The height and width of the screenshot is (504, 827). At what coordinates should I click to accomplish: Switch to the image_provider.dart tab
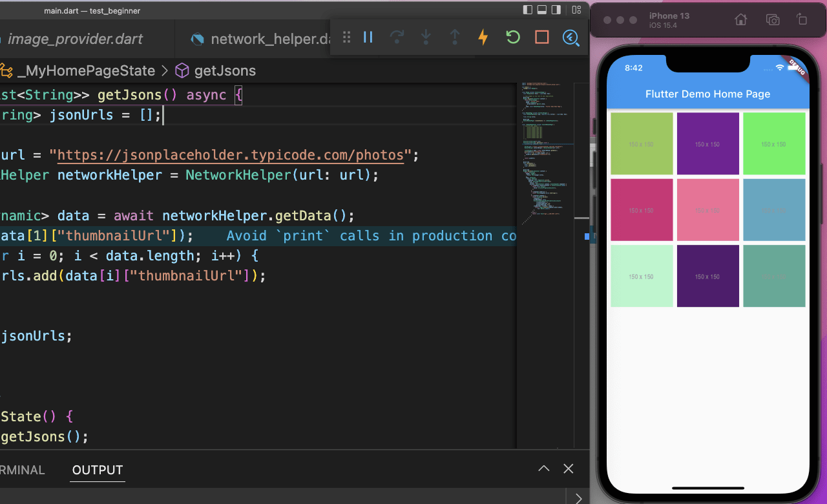(74, 39)
